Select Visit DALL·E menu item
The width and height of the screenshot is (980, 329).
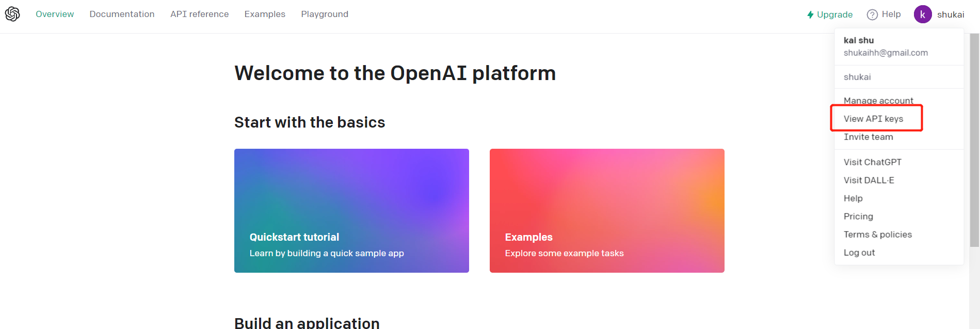click(x=869, y=180)
